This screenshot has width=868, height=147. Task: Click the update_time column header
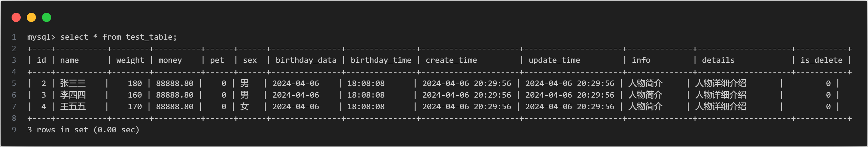point(554,60)
